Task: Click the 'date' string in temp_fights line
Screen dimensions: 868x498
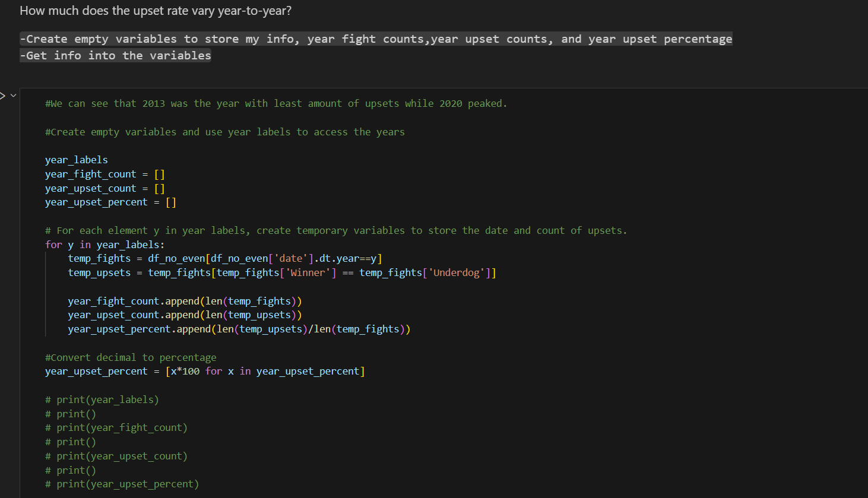Action: [x=291, y=259]
